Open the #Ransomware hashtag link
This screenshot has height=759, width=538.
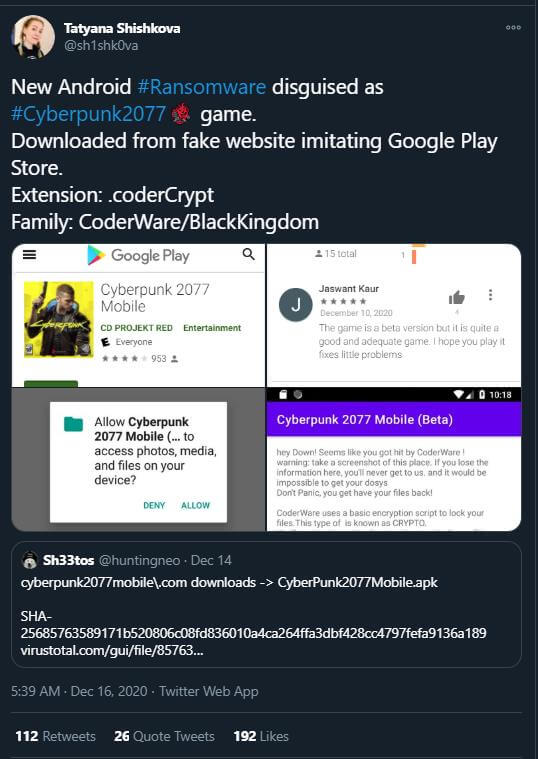coord(201,87)
